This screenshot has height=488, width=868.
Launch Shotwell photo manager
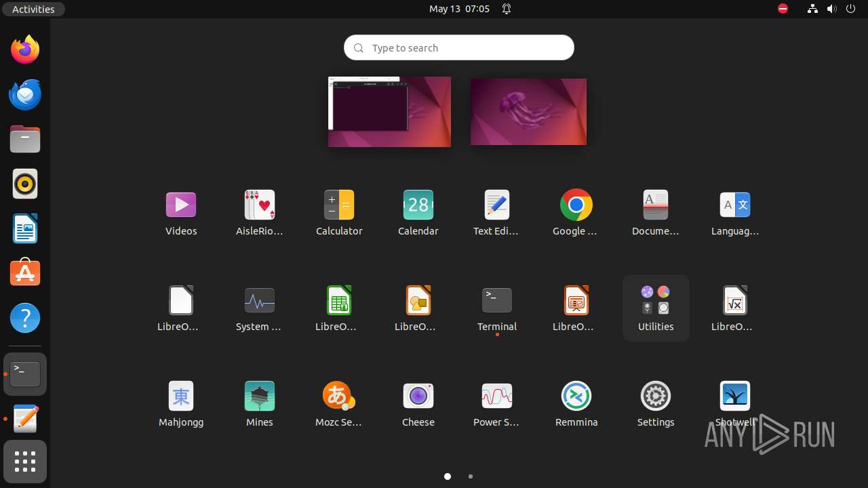(x=735, y=404)
